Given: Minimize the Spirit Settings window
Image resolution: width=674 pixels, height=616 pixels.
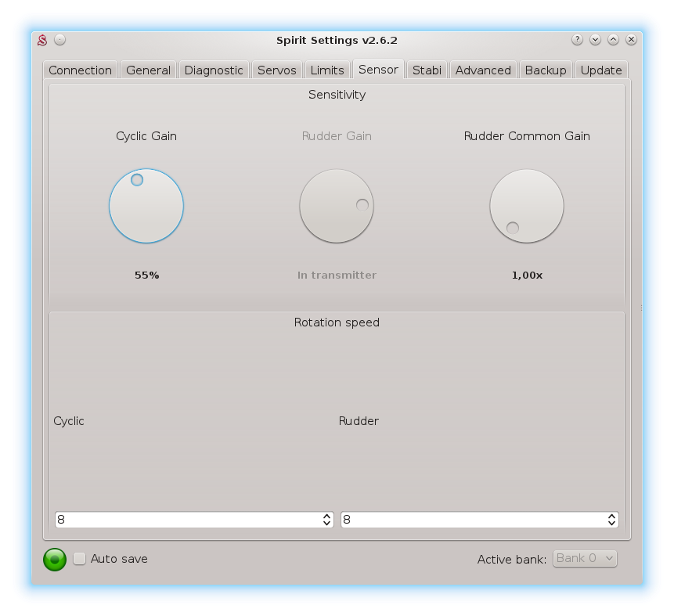Looking at the screenshot, I should [x=595, y=40].
